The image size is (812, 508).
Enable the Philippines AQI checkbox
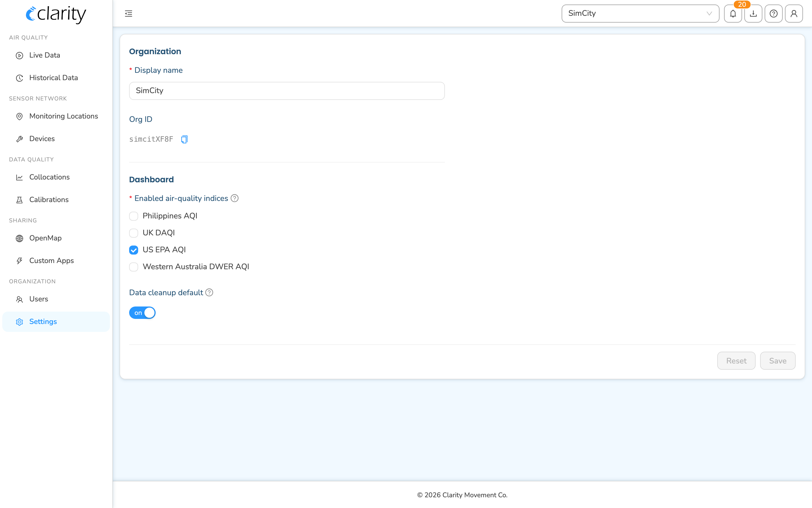134,216
